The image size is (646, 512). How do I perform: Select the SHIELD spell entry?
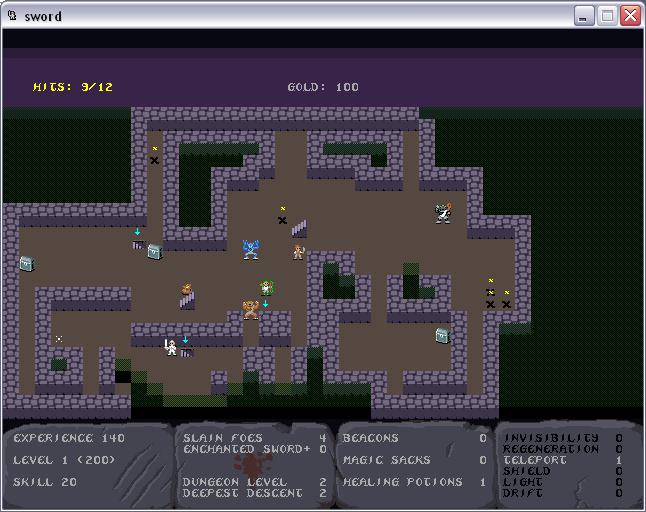pos(562,471)
